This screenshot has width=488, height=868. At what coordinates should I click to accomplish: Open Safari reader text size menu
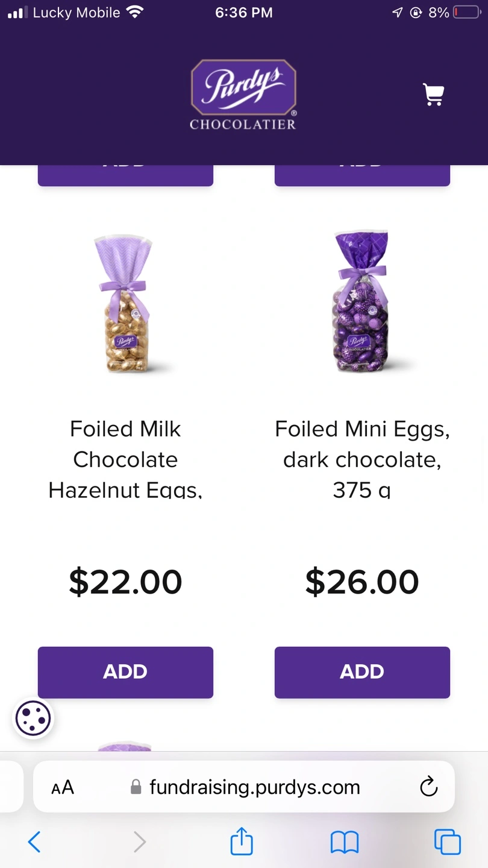pos(63,787)
